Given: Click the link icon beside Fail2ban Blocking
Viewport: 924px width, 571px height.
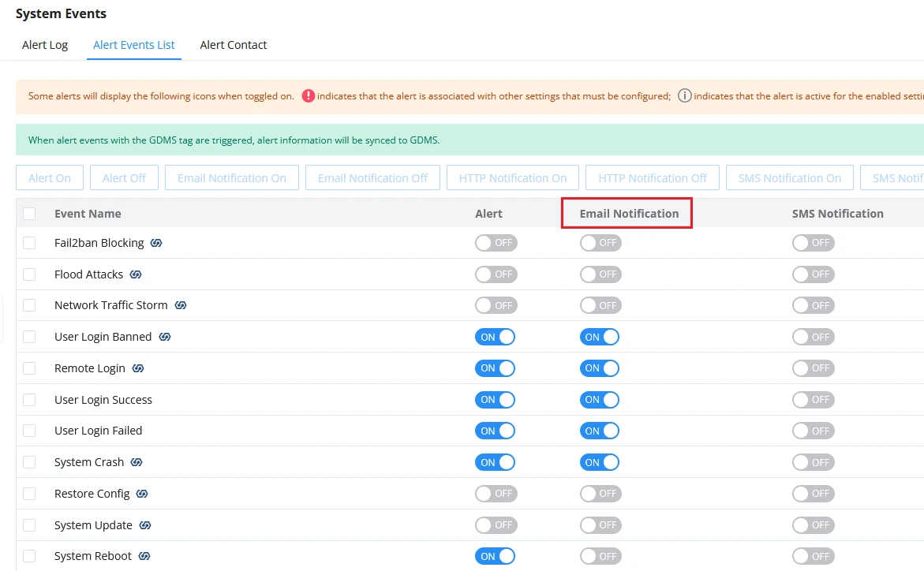Looking at the screenshot, I should pos(156,243).
